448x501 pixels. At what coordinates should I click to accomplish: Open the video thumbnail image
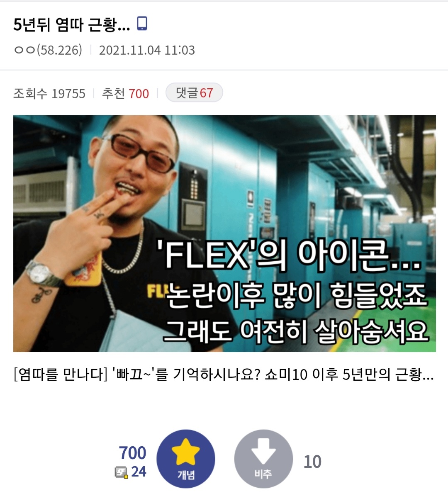pyautogui.click(x=224, y=233)
